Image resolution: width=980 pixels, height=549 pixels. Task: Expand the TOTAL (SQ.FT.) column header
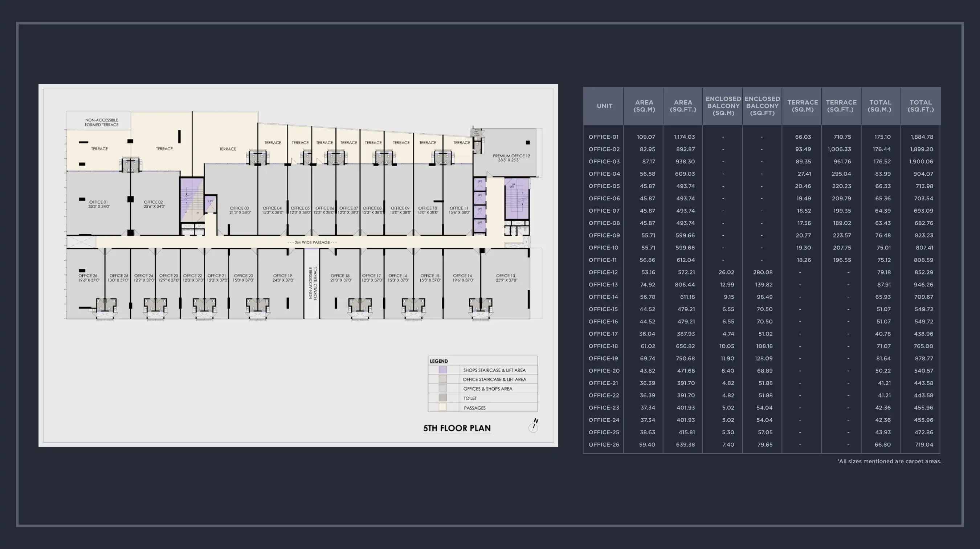[921, 106]
